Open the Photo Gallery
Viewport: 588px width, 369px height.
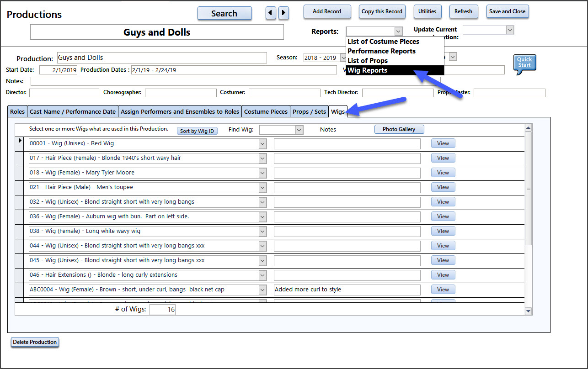[399, 129]
